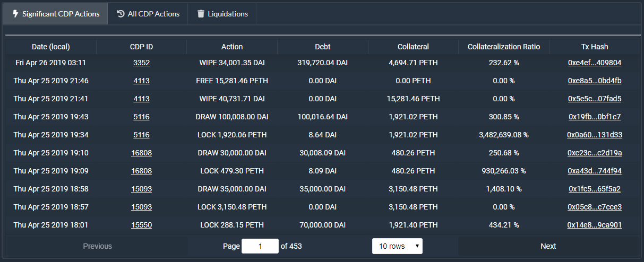Select the Significant CDP Actions tab
Image resolution: width=644 pixels, height=262 pixels.
click(55, 14)
